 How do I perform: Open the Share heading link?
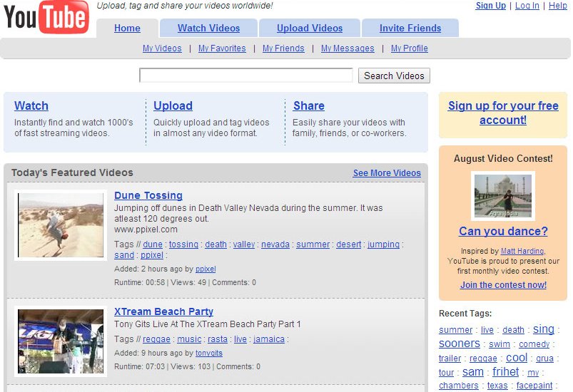point(309,105)
